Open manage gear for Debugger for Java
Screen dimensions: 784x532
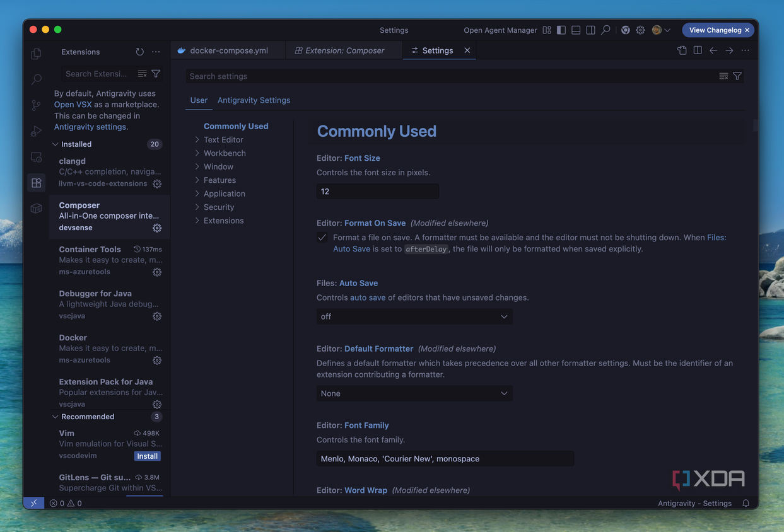157,316
